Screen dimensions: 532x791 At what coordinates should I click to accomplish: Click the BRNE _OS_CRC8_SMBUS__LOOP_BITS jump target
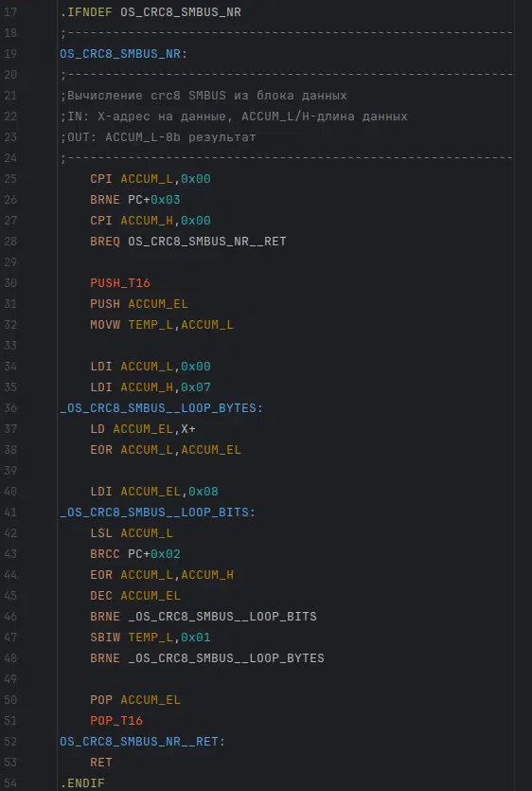point(222,617)
